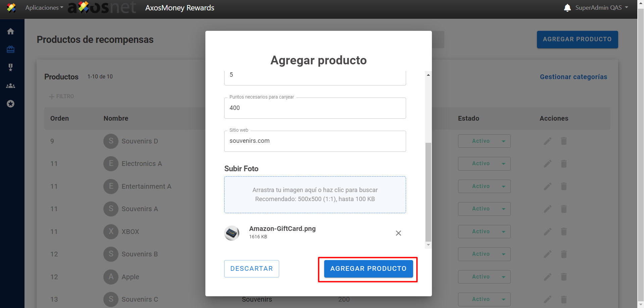This screenshot has height=308, width=644.
Task: Click the star circle icon in sidebar
Action: (11, 104)
